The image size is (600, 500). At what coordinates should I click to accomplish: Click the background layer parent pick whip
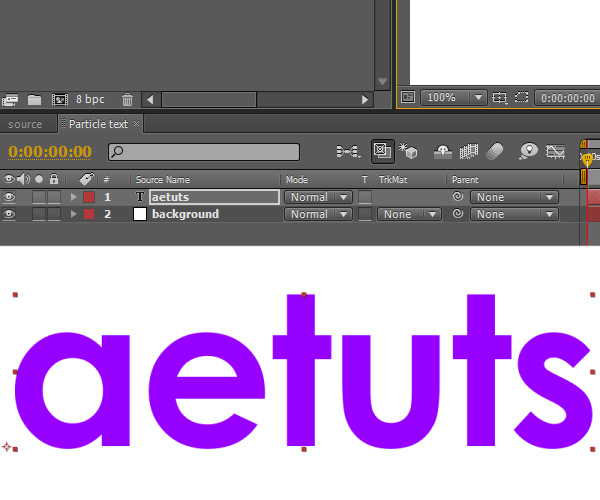458,213
